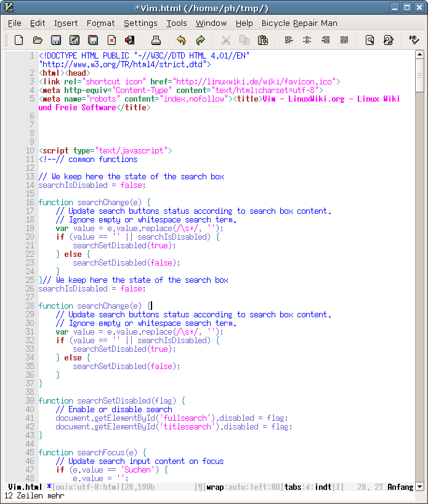Run spell check from the toolbar
This screenshot has height=504, width=428.
(x=414, y=41)
